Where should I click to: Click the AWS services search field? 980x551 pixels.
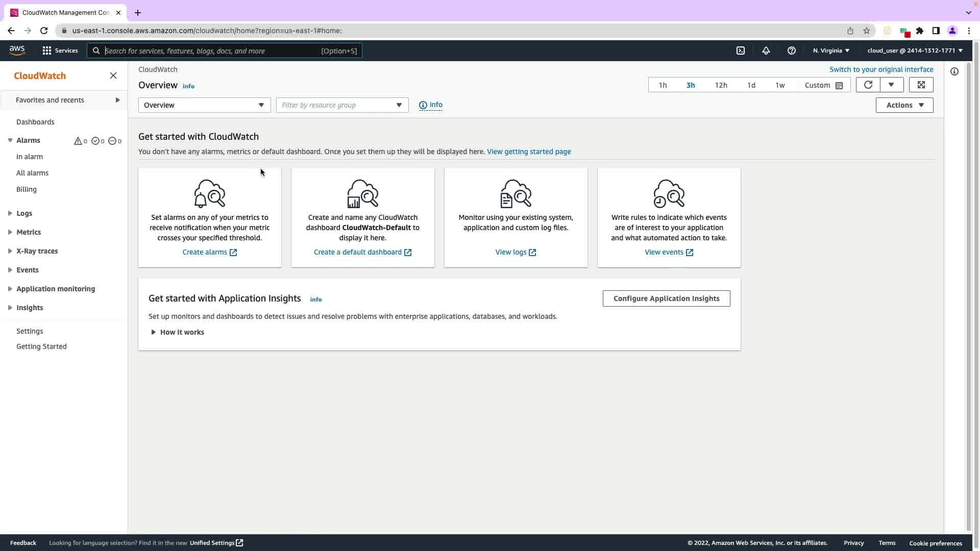(x=212, y=51)
